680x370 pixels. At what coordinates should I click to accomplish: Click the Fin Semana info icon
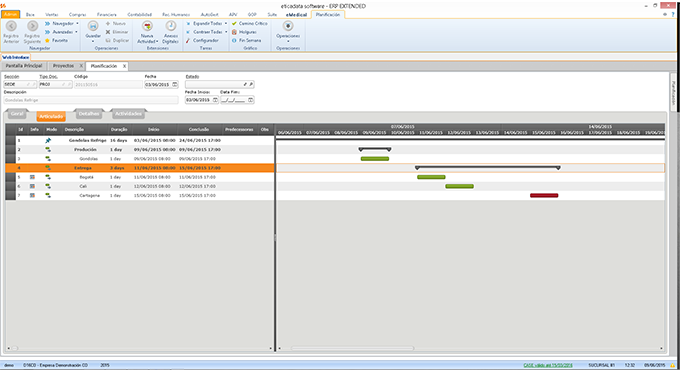tap(234, 40)
